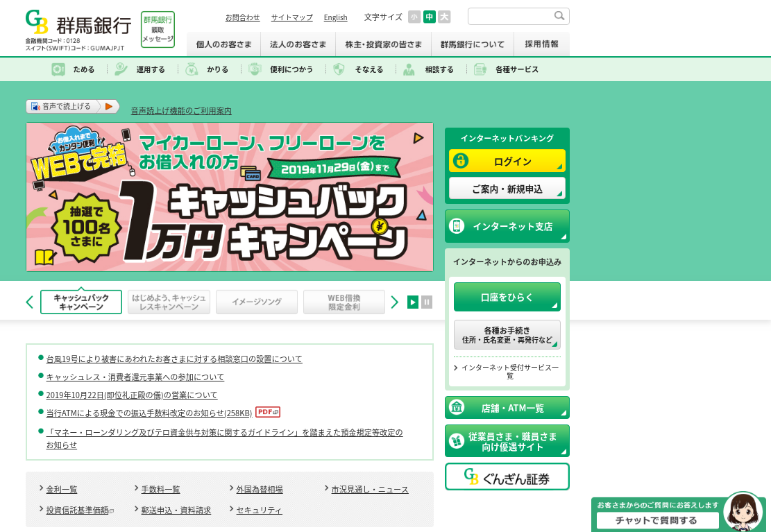Viewport: 771px width, 532px height.
Task: Select キャッシュバックキャンペーン slide tab
Action: click(x=81, y=302)
